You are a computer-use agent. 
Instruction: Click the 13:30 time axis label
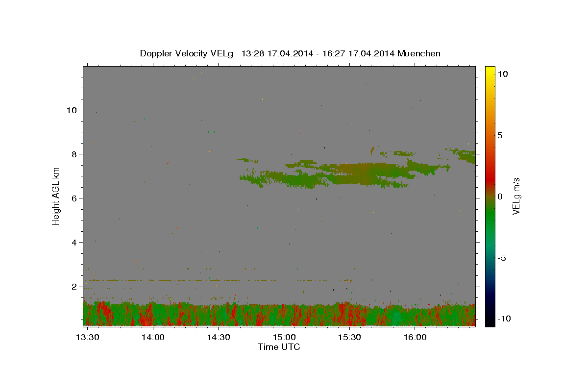coord(88,338)
